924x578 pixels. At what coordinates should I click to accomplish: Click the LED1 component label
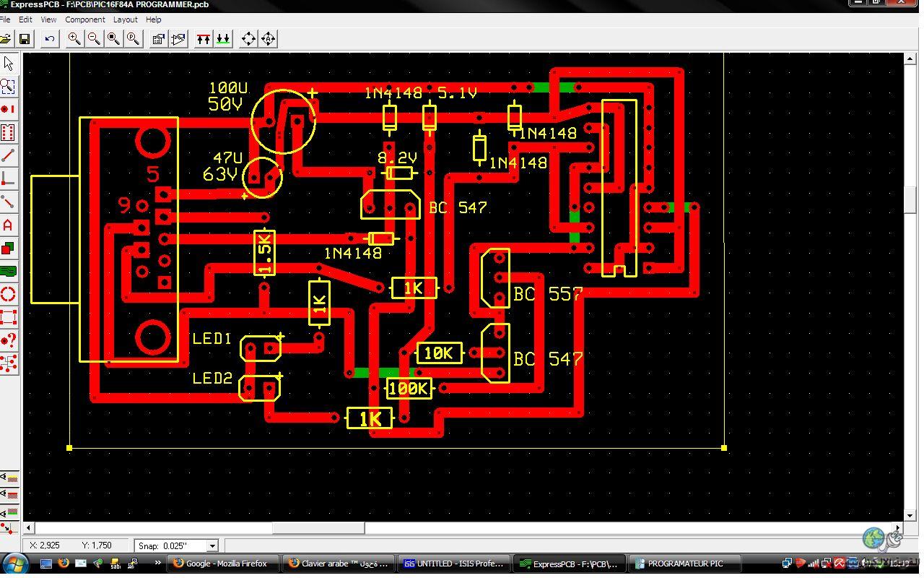[x=212, y=339]
